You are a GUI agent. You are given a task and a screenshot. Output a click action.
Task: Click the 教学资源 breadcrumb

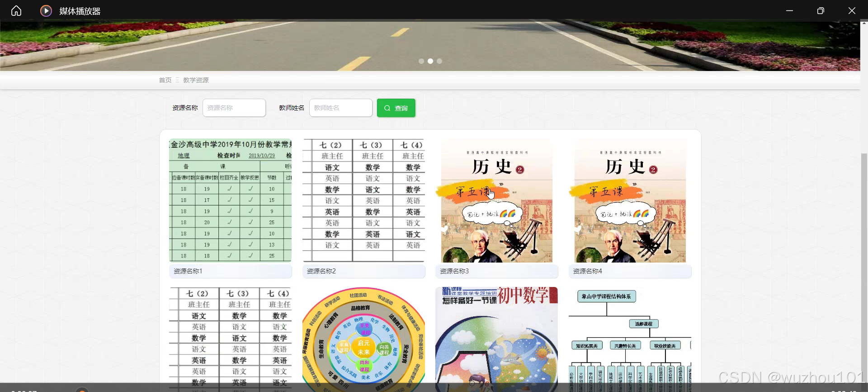[196, 80]
